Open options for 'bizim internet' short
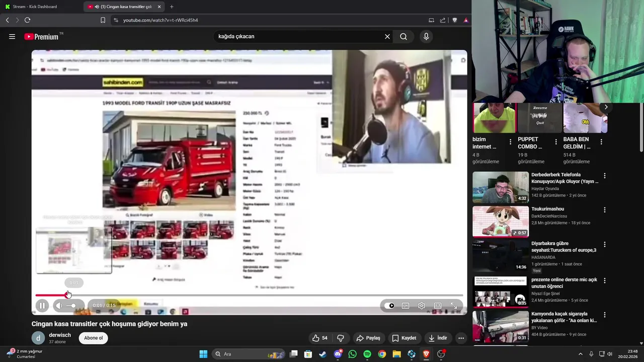The image size is (644, 362). [510, 142]
